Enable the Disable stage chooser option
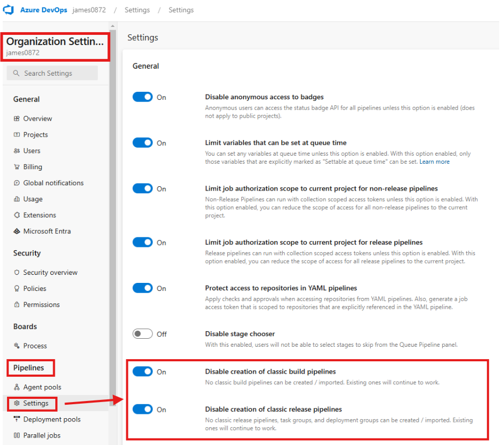 (x=142, y=333)
